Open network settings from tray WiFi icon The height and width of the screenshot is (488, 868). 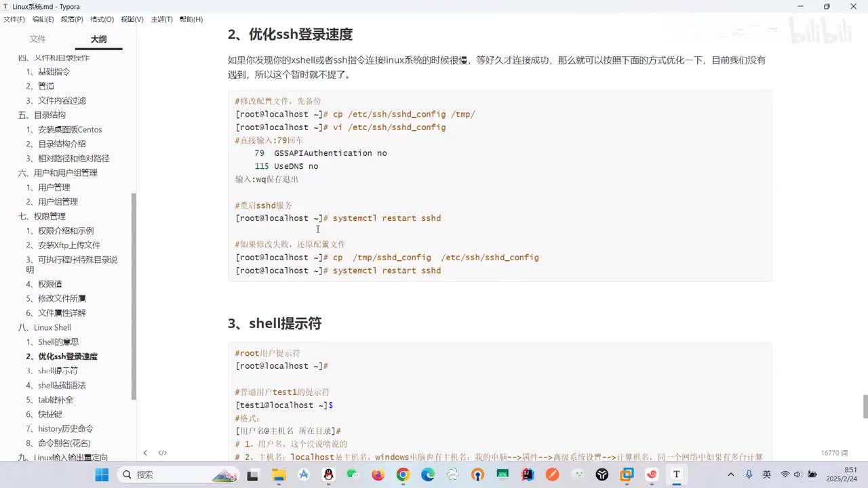click(785, 474)
